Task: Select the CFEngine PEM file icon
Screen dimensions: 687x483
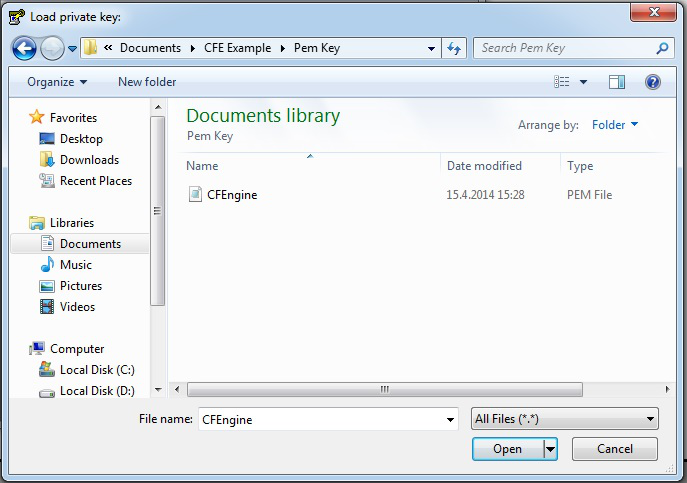Action: click(x=196, y=195)
